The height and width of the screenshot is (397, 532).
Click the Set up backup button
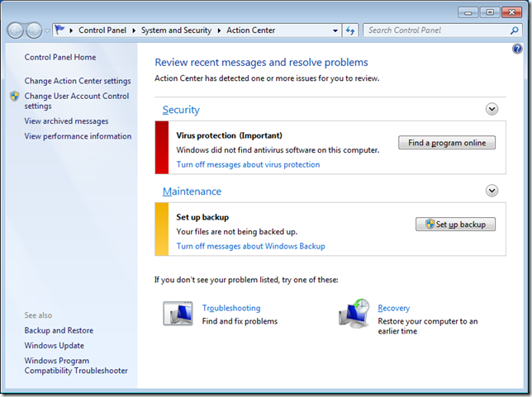pos(455,224)
